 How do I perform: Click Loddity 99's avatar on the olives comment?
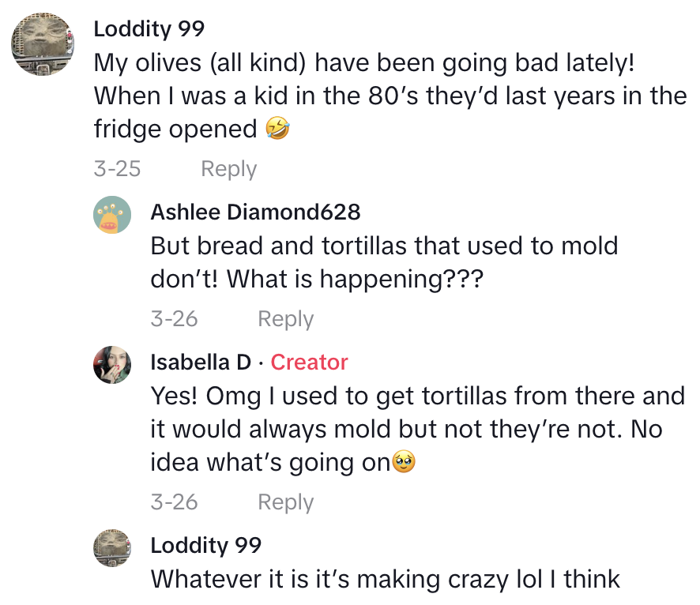pos(43,45)
